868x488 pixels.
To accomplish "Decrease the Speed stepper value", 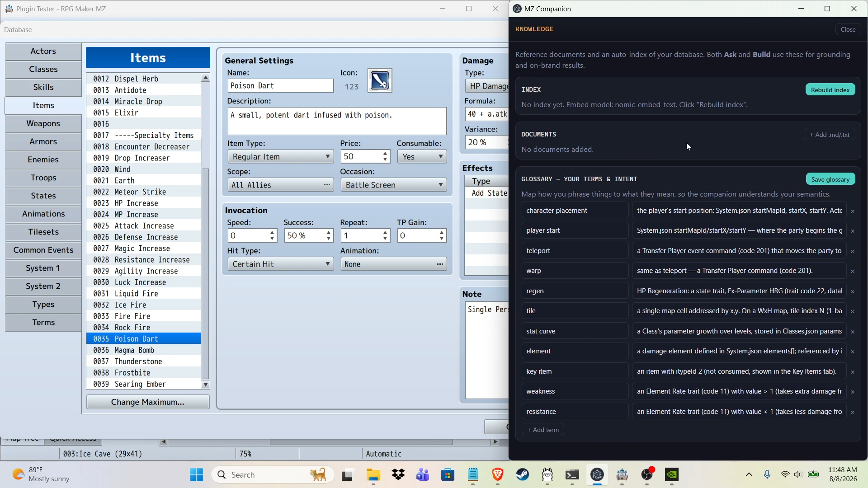I will [272, 239].
